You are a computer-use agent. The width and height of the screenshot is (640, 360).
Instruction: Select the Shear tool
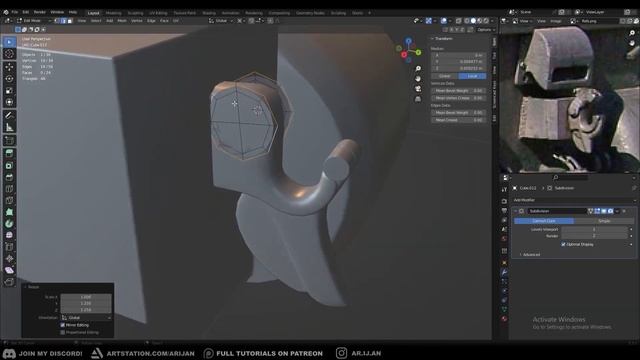[9, 271]
